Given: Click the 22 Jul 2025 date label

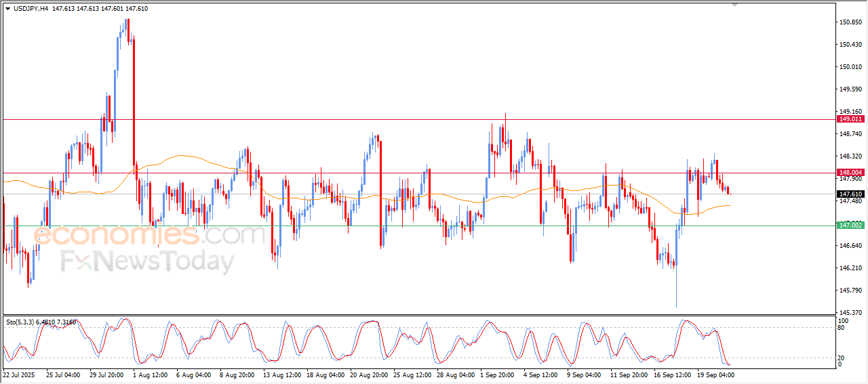Looking at the screenshot, I should point(18,375).
